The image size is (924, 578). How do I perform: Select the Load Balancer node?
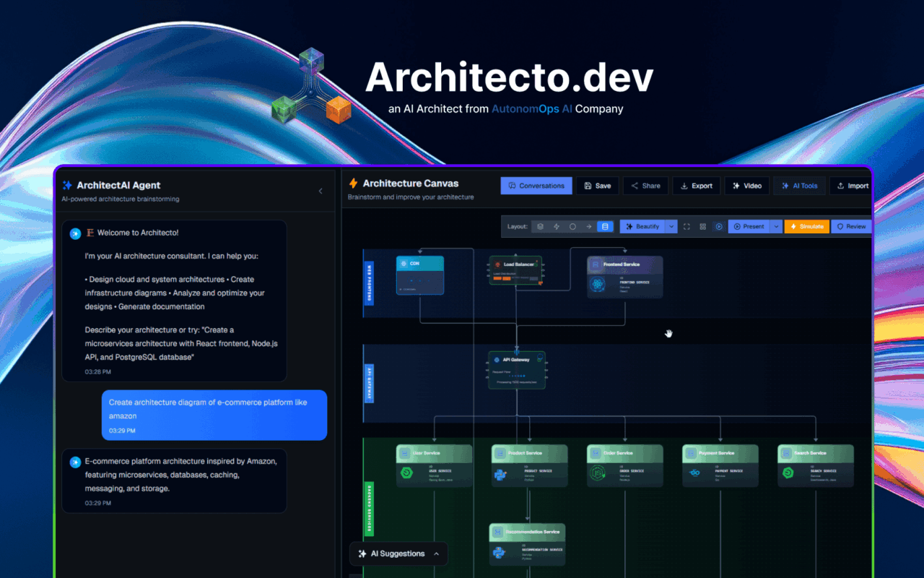(x=516, y=270)
